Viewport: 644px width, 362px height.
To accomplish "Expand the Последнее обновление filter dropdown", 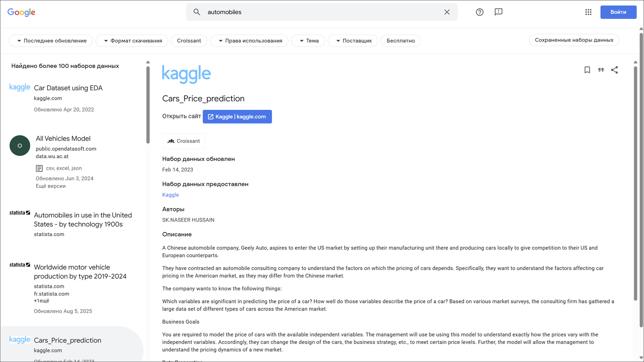I will pos(51,41).
